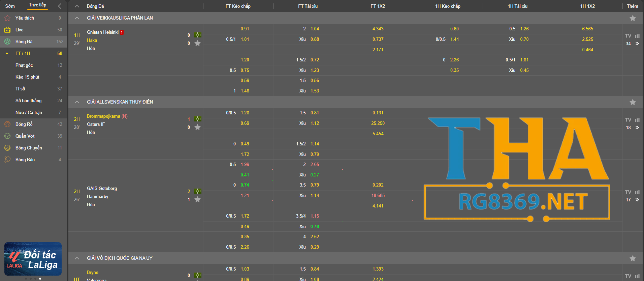Watch TV stream for GAIS Goteborg match
The height and width of the screenshot is (281, 644).
pyautogui.click(x=628, y=192)
